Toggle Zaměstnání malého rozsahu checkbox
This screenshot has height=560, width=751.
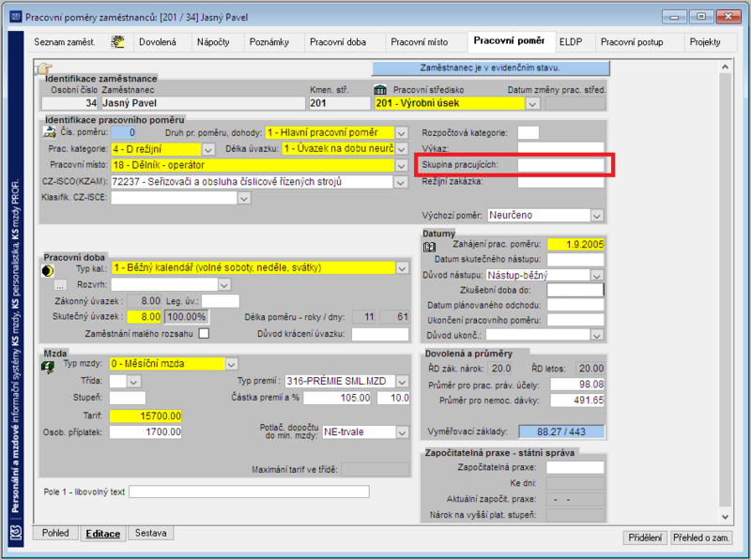[204, 333]
